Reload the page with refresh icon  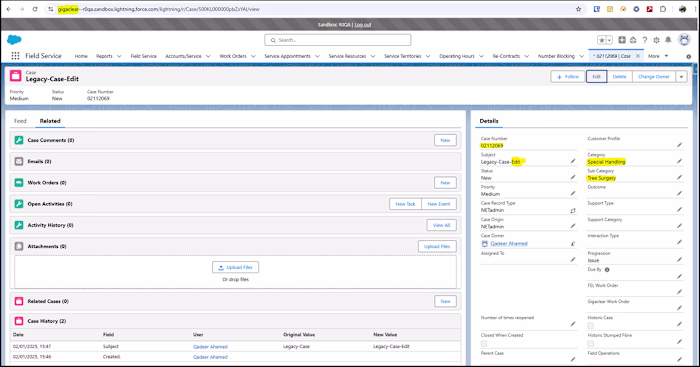35,9
